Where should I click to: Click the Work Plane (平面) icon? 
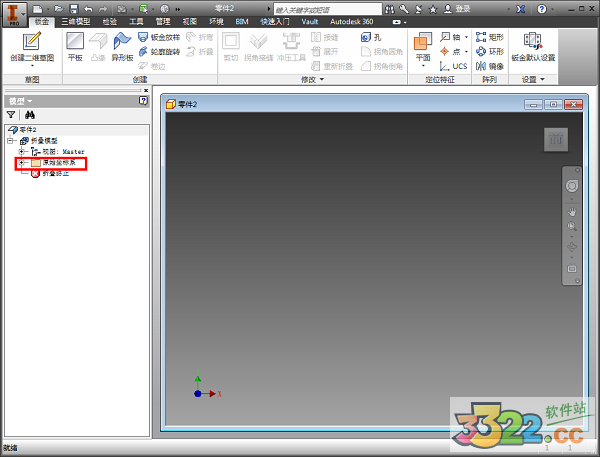(x=423, y=41)
